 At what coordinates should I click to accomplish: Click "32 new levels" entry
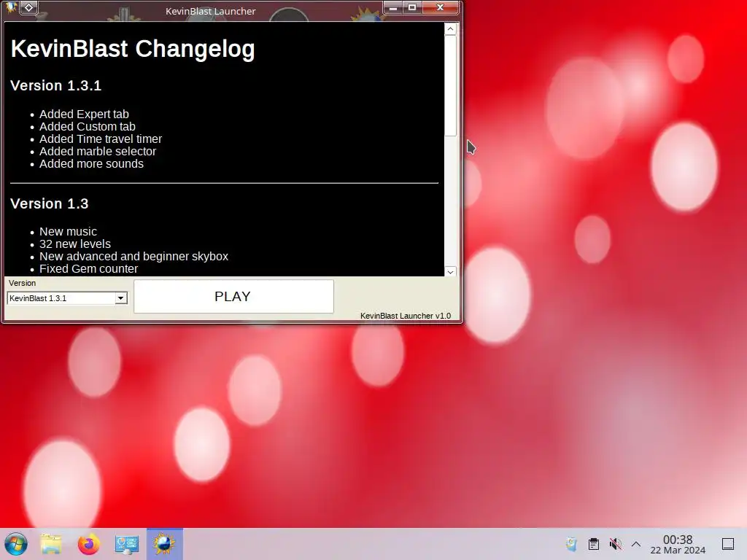pos(75,244)
